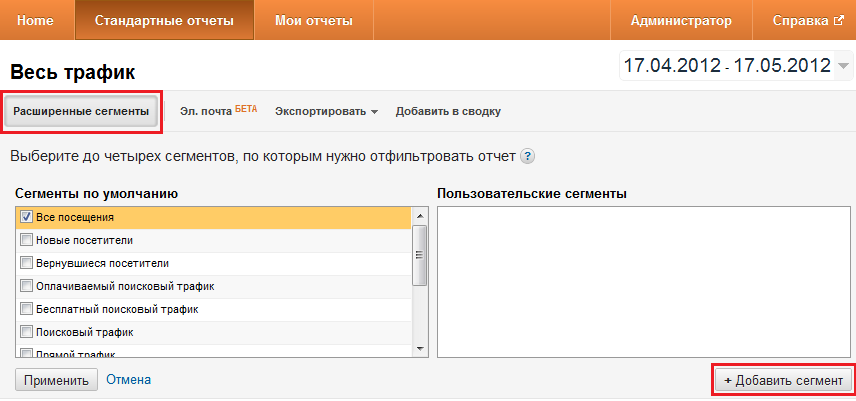Open the Мои отчеты tab
Viewport: 856px width, 401px height.
click(314, 21)
